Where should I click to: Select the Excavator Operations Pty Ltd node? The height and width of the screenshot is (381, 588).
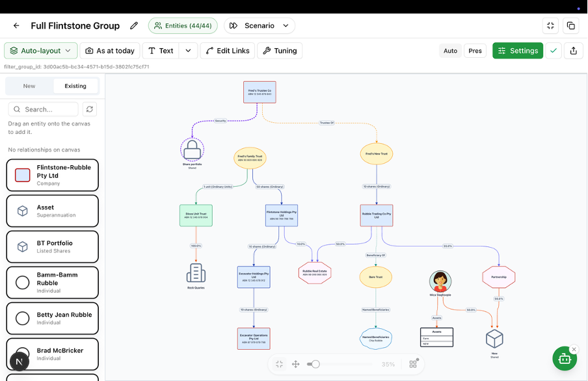(254, 339)
